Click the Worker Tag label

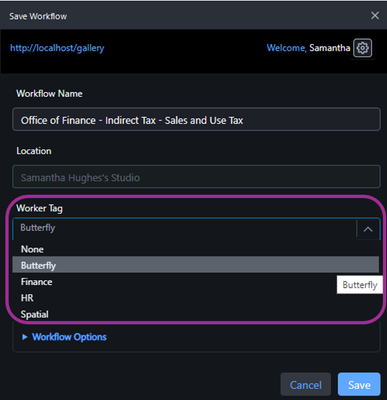tap(39, 208)
